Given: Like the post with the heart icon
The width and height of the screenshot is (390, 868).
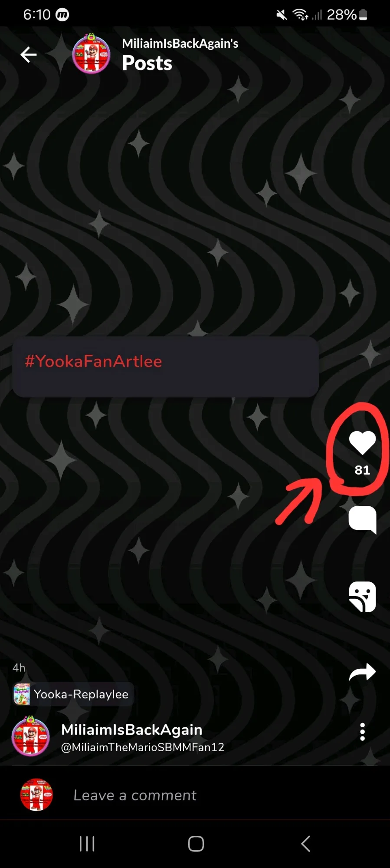Looking at the screenshot, I should 362,443.
